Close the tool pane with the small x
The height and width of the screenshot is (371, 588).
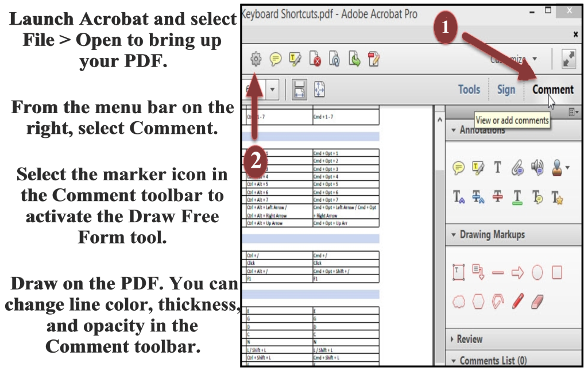[575, 34]
